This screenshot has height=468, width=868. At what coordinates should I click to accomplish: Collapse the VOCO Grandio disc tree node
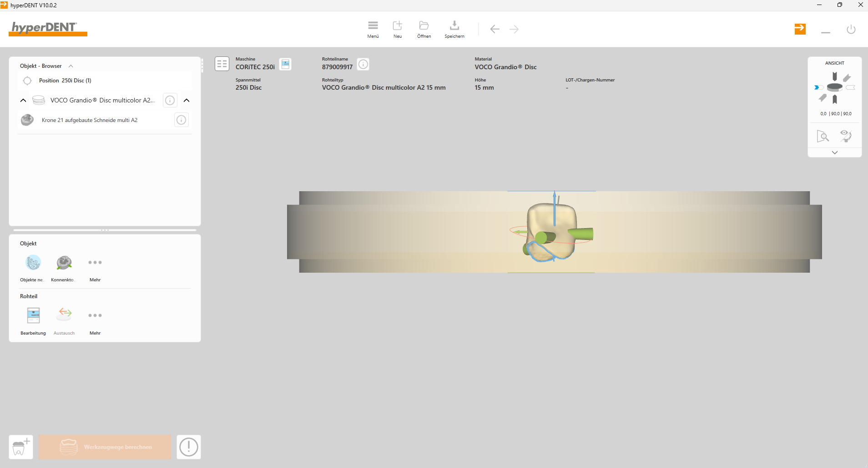click(x=23, y=100)
